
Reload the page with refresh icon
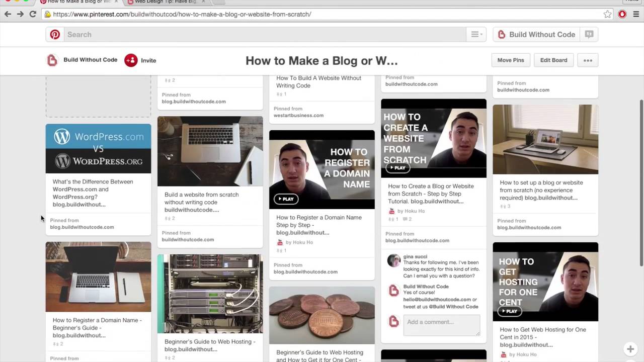(33, 14)
